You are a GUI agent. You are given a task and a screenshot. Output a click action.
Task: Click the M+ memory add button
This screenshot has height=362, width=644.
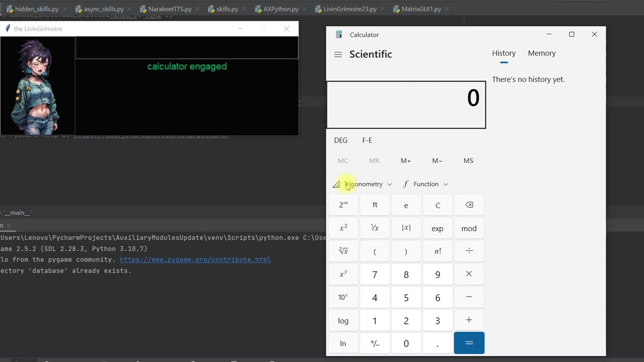[x=406, y=161]
